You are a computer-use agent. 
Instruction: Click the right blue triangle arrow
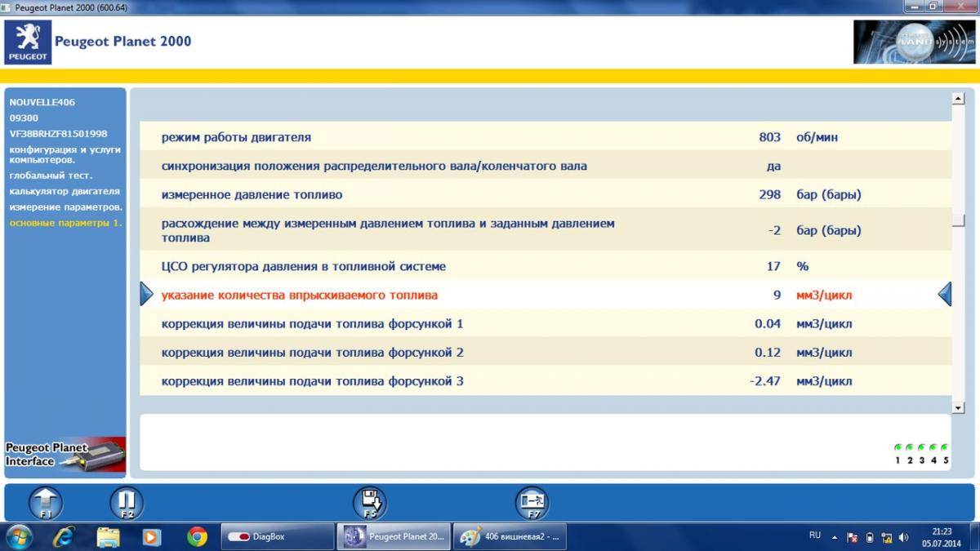click(944, 294)
